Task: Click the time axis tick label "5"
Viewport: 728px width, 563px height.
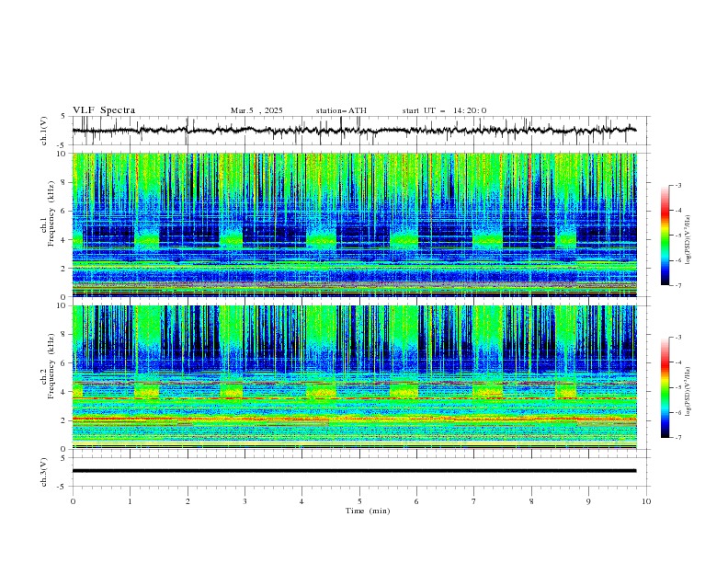Action: (359, 501)
